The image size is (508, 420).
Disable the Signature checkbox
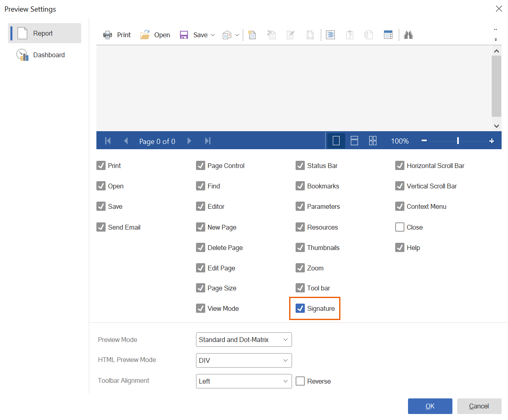click(x=300, y=308)
